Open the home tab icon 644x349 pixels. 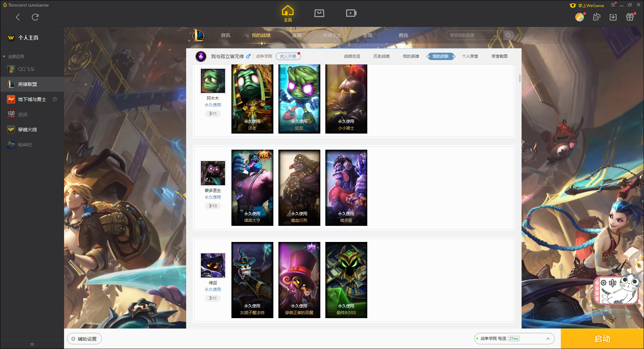[x=288, y=14]
